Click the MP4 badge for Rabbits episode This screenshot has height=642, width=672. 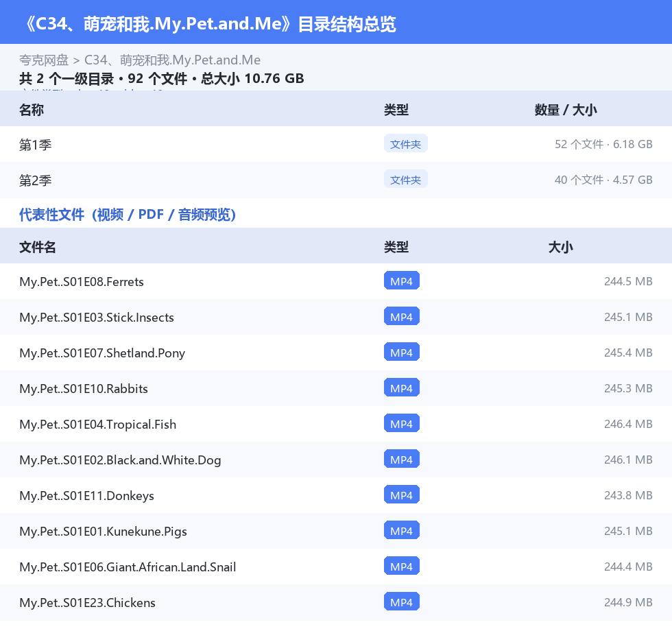(x=402, y=388)
